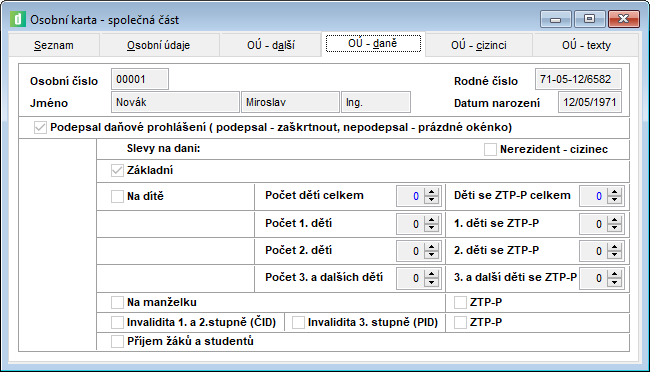This screenshot has height=372, width=650.
Task: Maximize the Osobní karta window
Action: click(x=589, y=19)
